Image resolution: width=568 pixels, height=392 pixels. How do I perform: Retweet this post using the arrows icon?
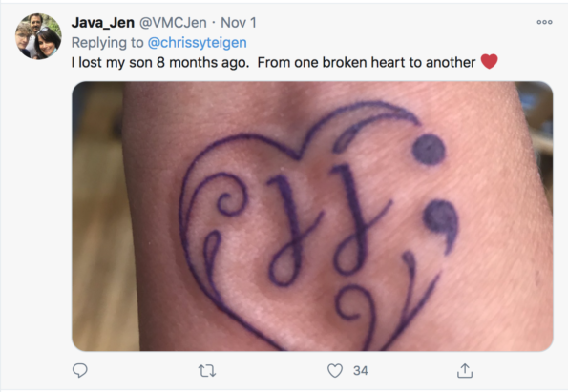coord(207,371)
